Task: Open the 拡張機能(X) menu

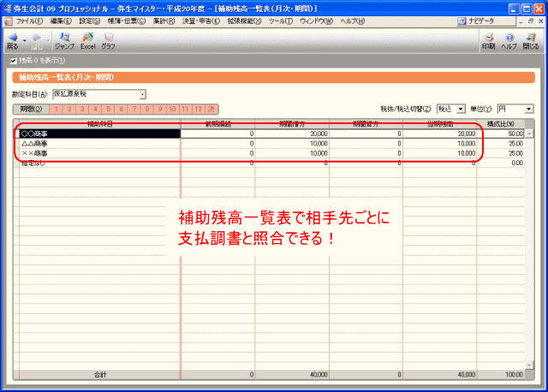Action: point(244,21)
